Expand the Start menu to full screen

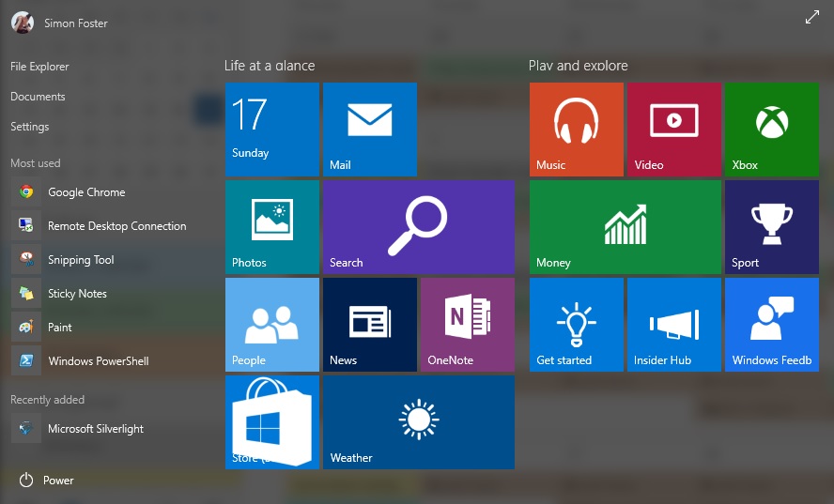[x=812, y=17]
